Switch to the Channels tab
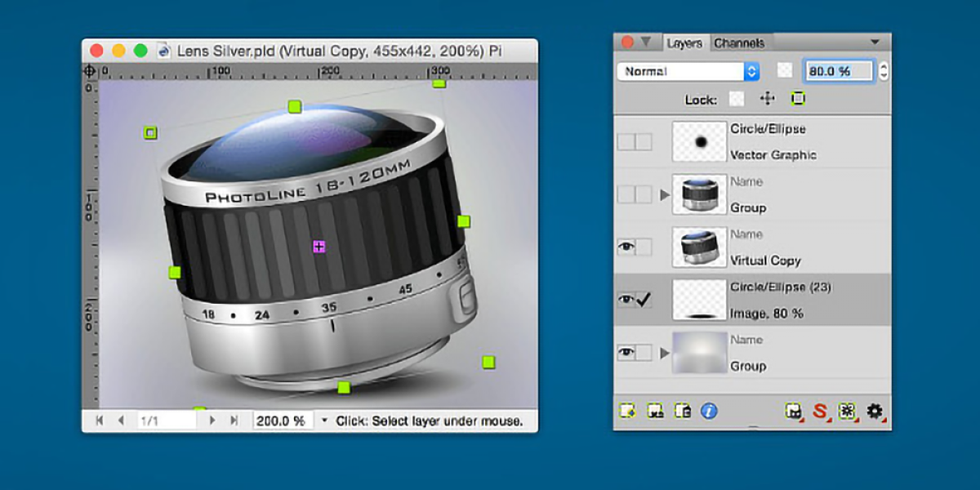 739,43
